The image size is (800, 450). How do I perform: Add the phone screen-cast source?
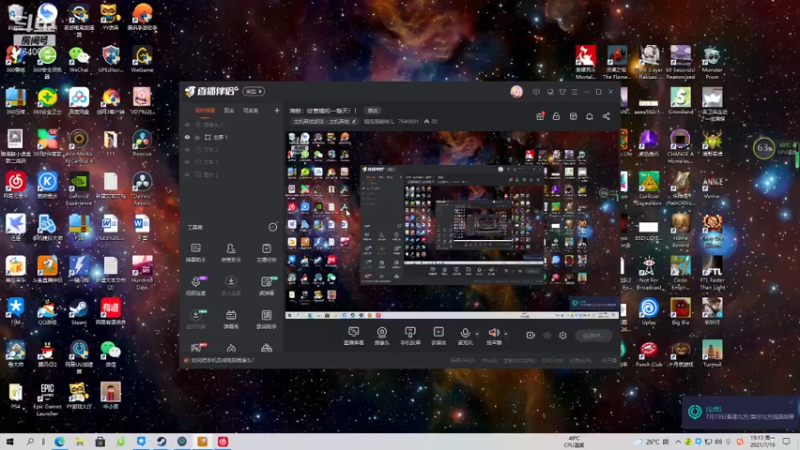[x=410, y=336]
